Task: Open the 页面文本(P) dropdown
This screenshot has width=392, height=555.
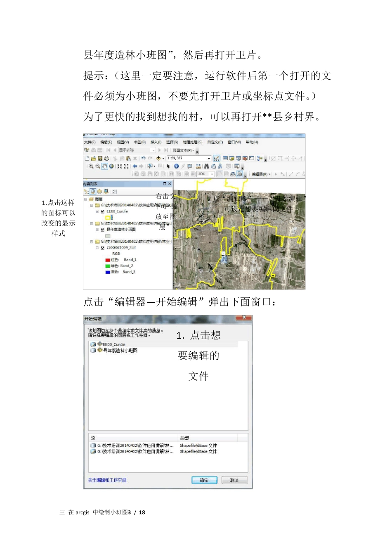Action: pyautogui.click(x=184, y=150)
